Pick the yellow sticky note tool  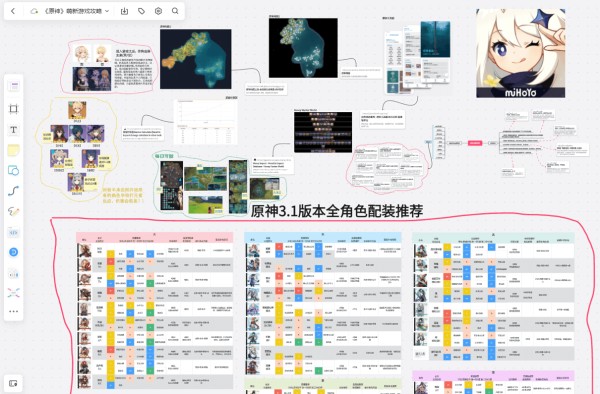[x=13, y=150]
